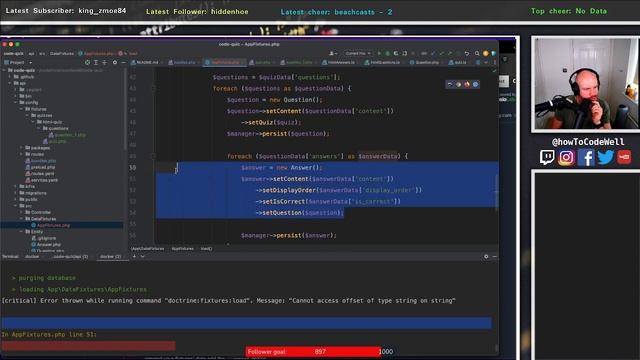This screenshot has height=360, width=640.
Task: Click the Project panel vertical scrollbar
Action: (x=125, y=110)
